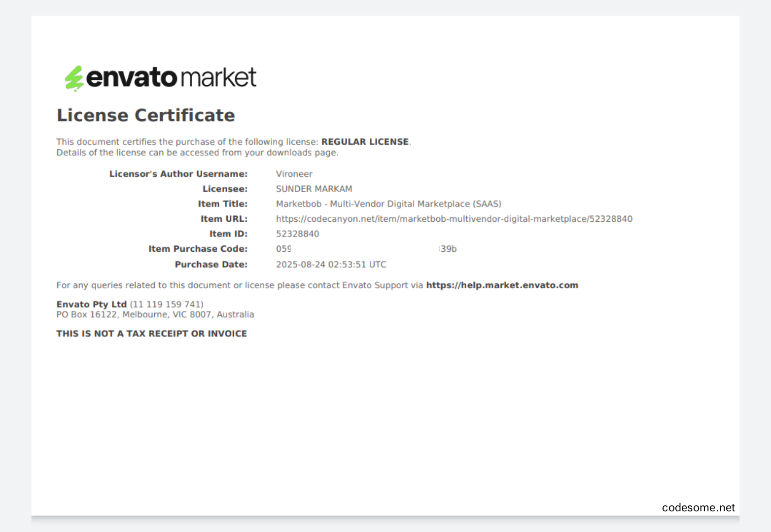Click the green Envato leaf logo icon
Image resolution: width=771 pixels, height=532 pixels.
click(x=74, y=78)
